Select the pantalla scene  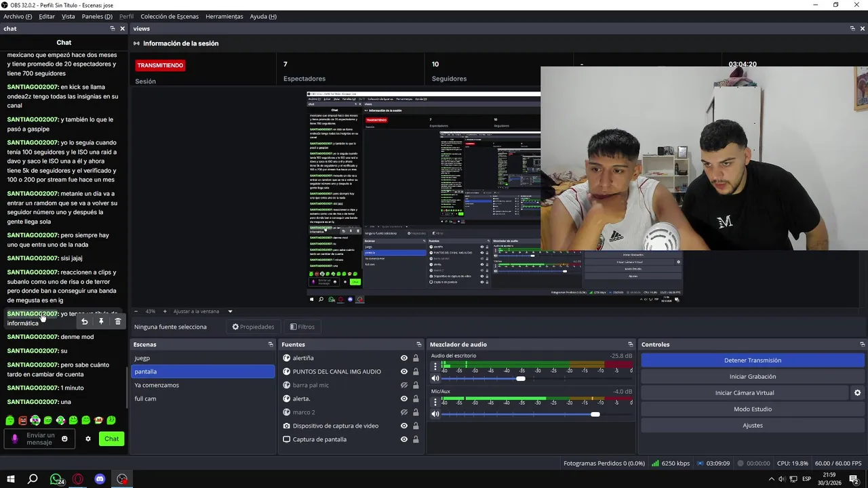coord(203,371)
